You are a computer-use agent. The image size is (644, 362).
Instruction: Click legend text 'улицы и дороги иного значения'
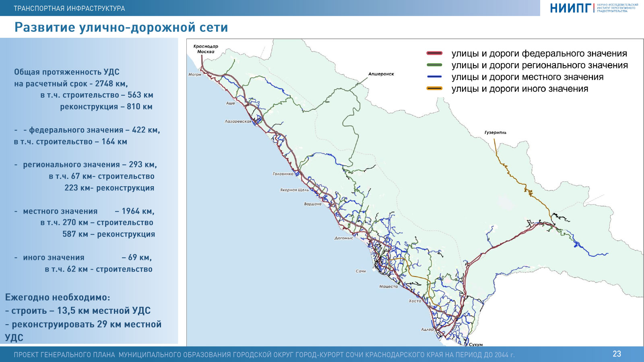click(520, 88)
